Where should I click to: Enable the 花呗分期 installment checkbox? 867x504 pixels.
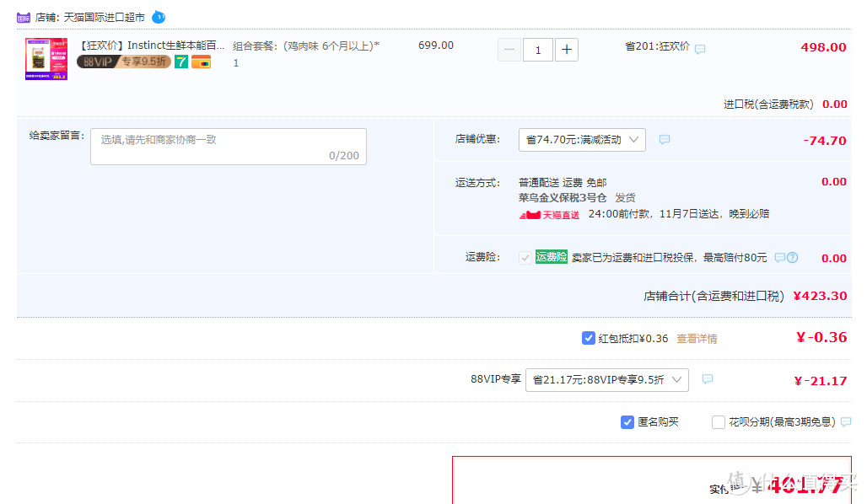719,422
